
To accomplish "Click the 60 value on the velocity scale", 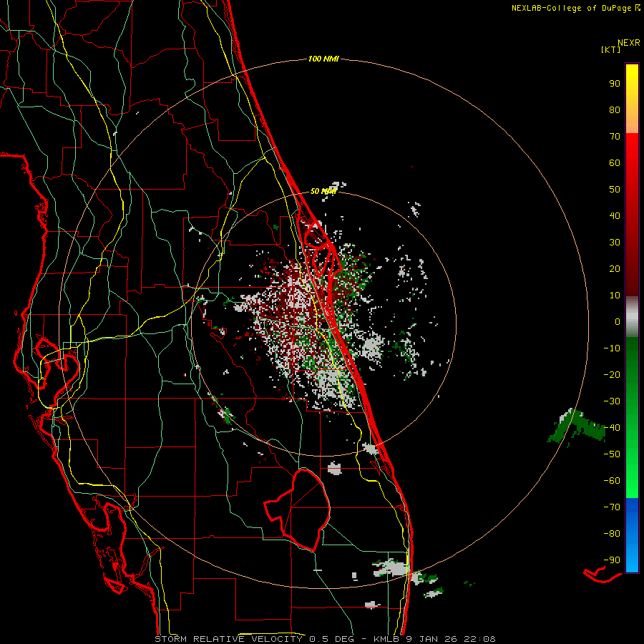I will tap(615, 162).
